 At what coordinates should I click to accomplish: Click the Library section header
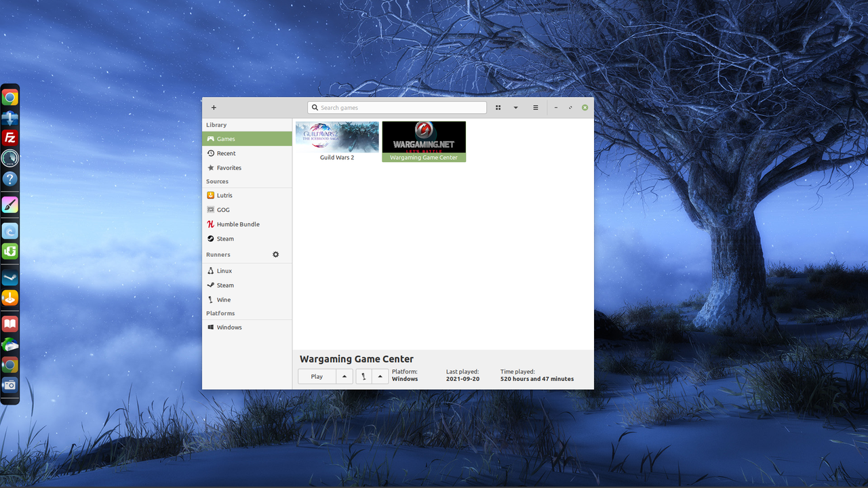coord(216,125)
